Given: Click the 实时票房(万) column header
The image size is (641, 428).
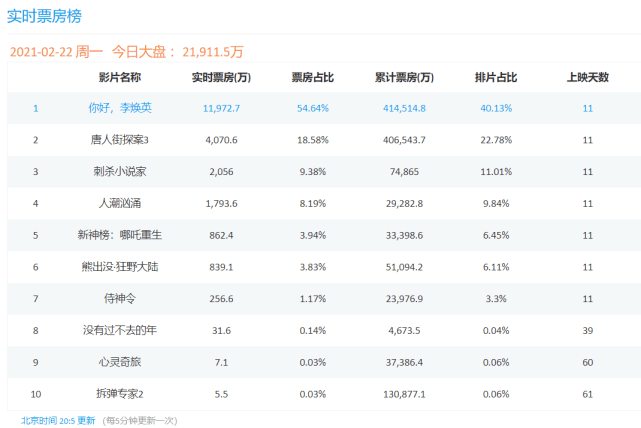Looking at the screenshot, I should (x=221, y=77).
